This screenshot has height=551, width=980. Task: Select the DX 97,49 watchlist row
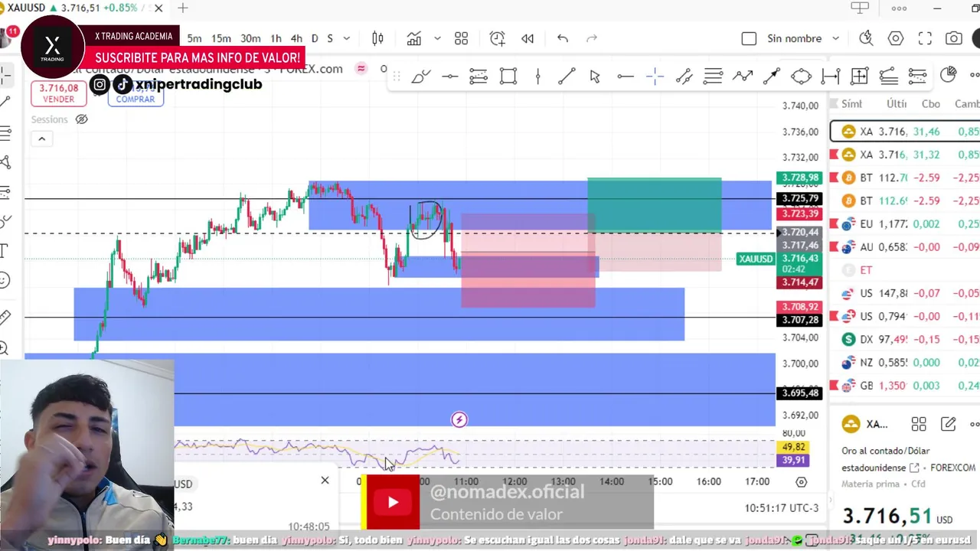click(x=905, y=339)
